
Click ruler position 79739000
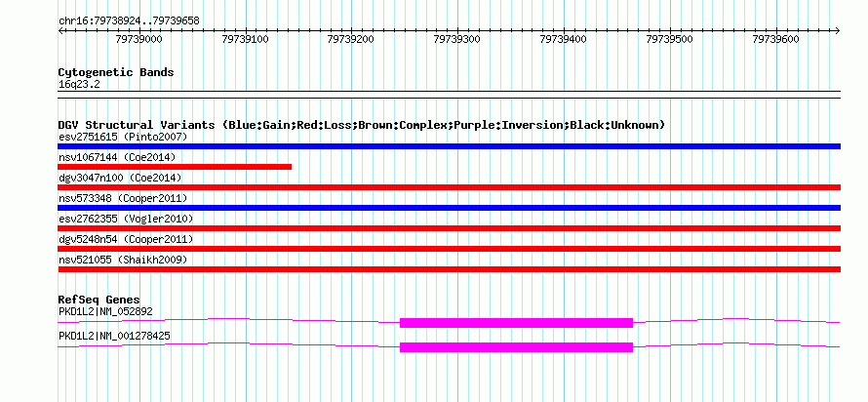pyautogui.click(x=138, y=39)
